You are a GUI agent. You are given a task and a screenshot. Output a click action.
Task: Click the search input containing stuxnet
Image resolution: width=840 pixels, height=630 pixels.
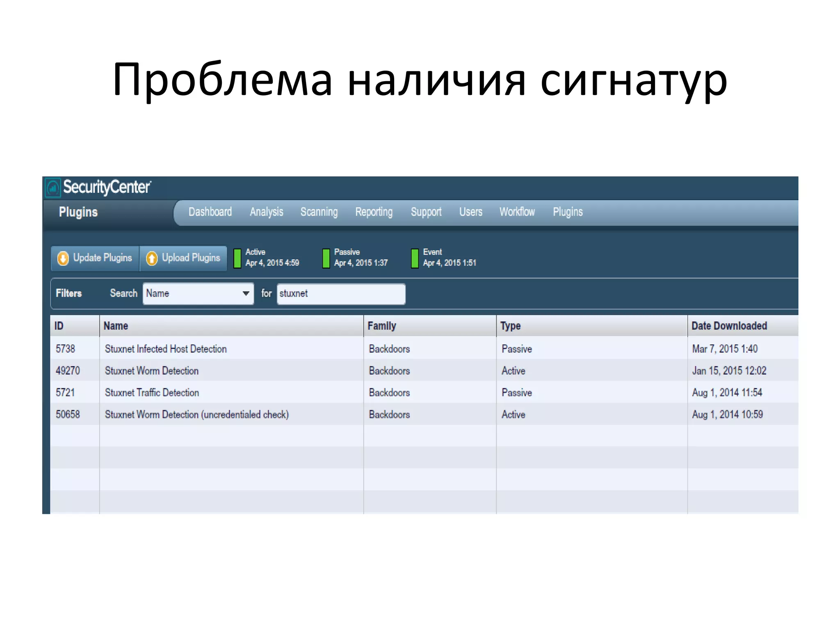341,294
